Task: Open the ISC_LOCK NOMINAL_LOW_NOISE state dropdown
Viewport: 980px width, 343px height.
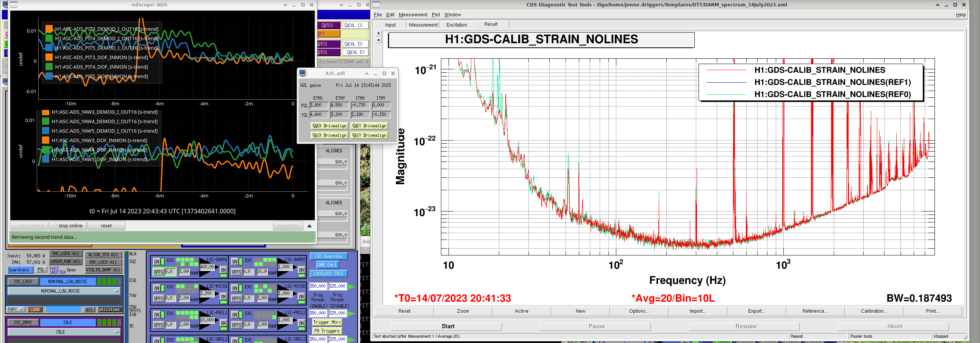Action: point(64,291)
